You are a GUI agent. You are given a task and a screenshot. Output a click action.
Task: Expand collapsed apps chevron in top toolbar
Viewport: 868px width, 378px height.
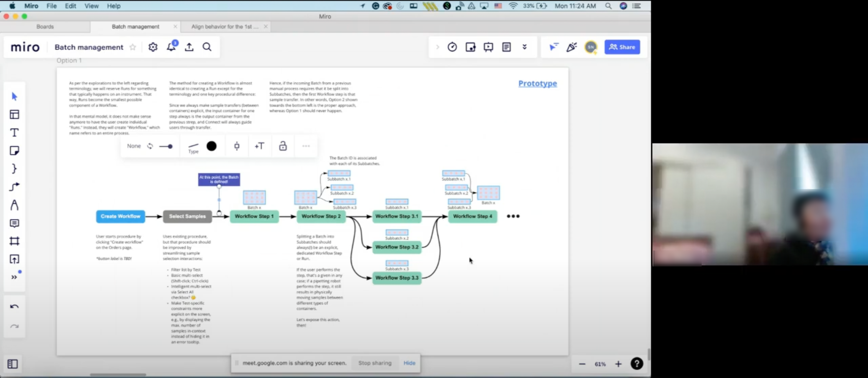point(524,47)
